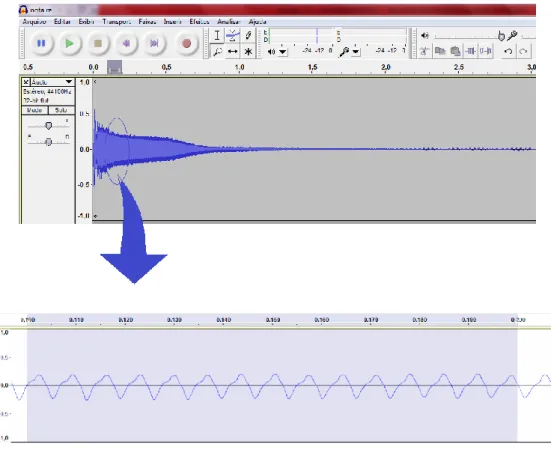
Task: Open the Ajuda menu
Action: click(258, 22)
